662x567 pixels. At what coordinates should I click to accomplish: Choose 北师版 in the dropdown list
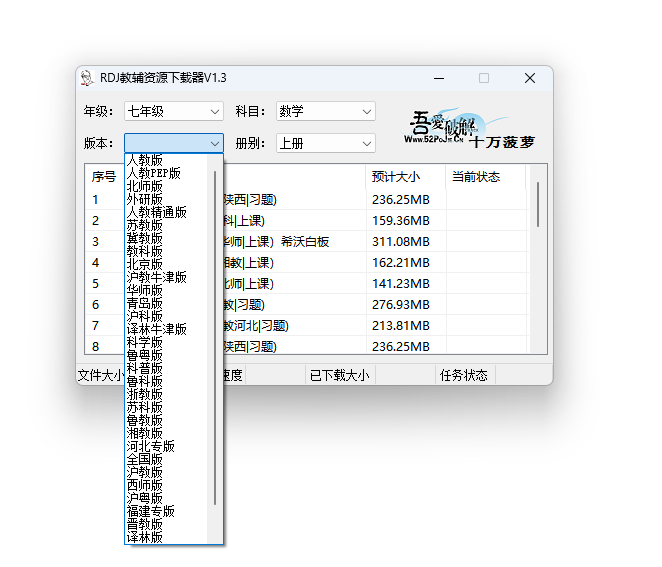click(145, 186)
